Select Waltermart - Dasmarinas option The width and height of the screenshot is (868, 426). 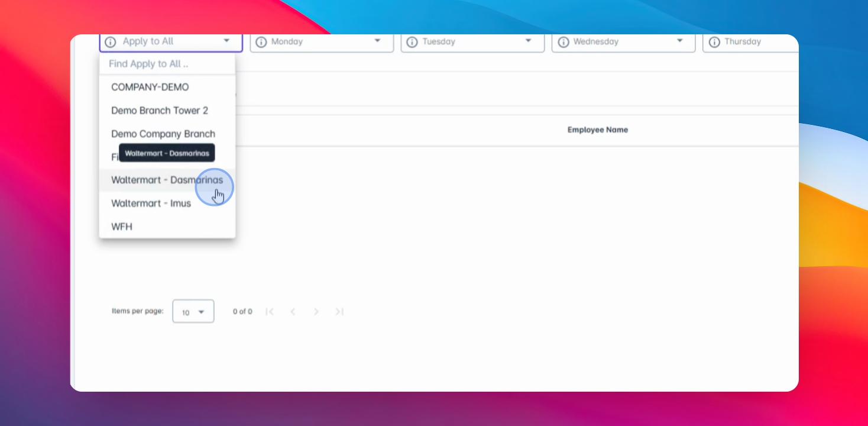click(167, 180)
